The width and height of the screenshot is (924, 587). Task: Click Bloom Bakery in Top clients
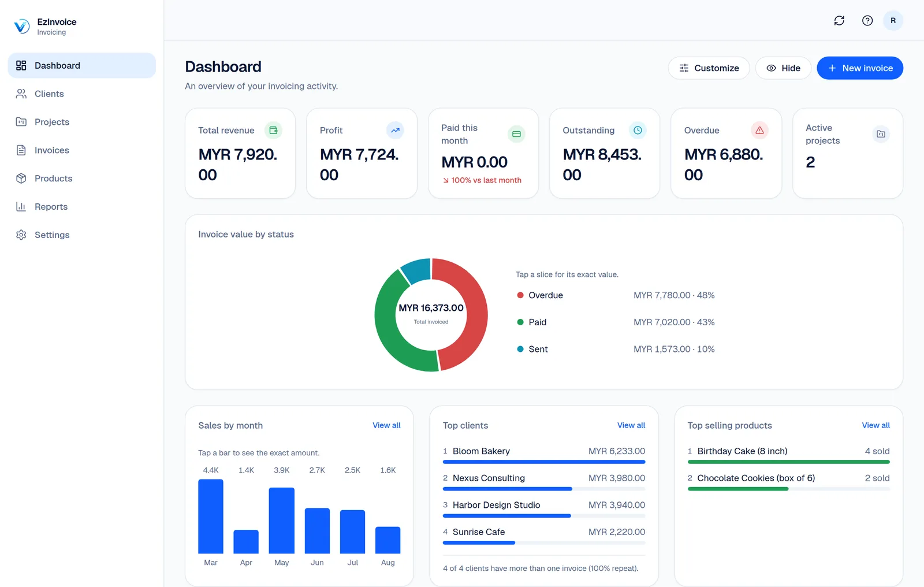tap(544, 455)
